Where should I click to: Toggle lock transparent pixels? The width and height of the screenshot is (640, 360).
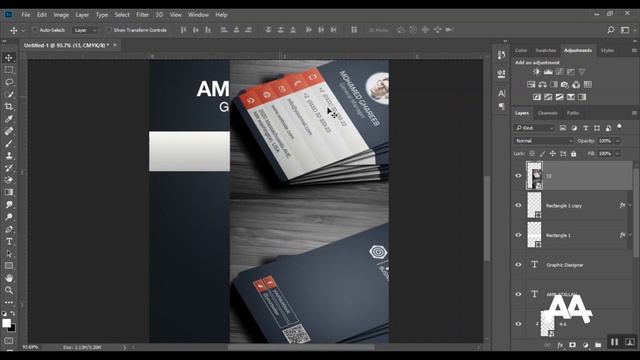532,154
